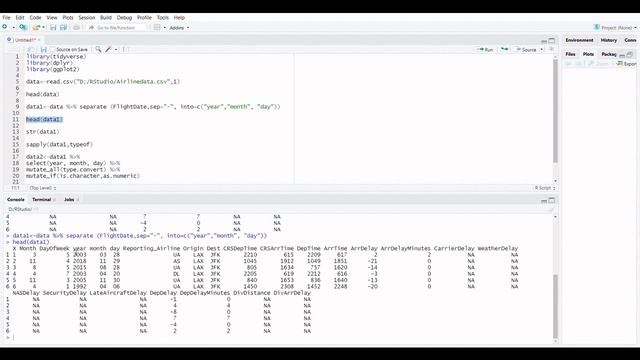Click the document outline icon

click(x=551, y=49)
